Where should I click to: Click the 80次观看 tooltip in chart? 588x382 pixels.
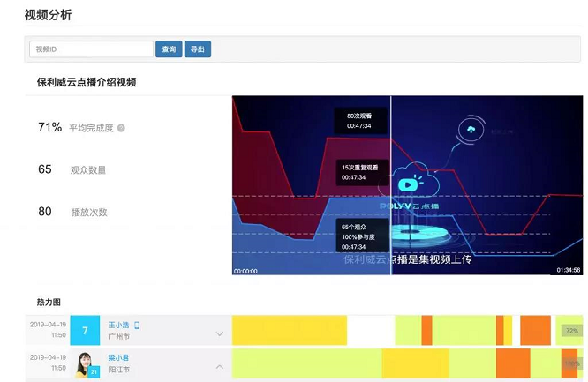pos(361,121)
